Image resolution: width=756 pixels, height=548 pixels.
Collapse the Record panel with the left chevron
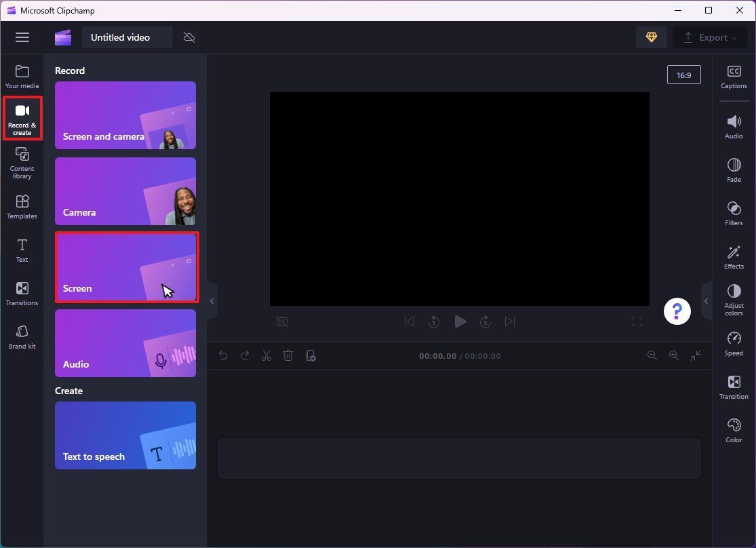212,300
